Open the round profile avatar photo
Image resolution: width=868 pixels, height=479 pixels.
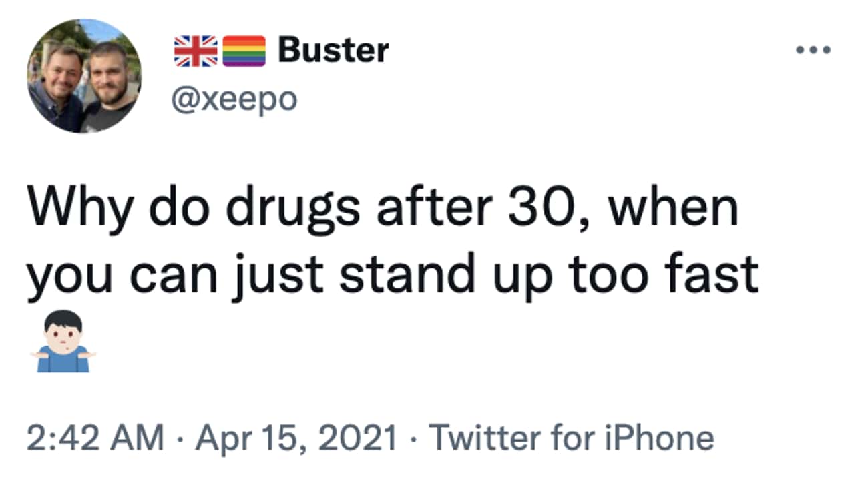coord(84,75)
